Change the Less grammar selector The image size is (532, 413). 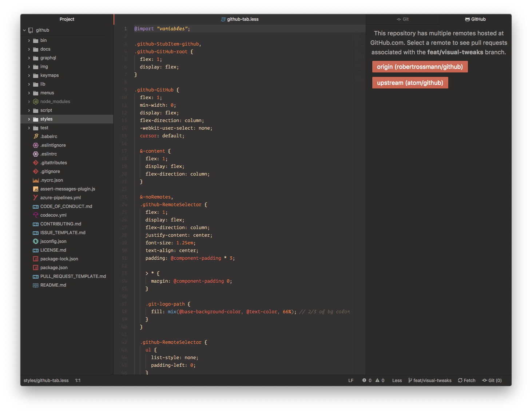397,380
